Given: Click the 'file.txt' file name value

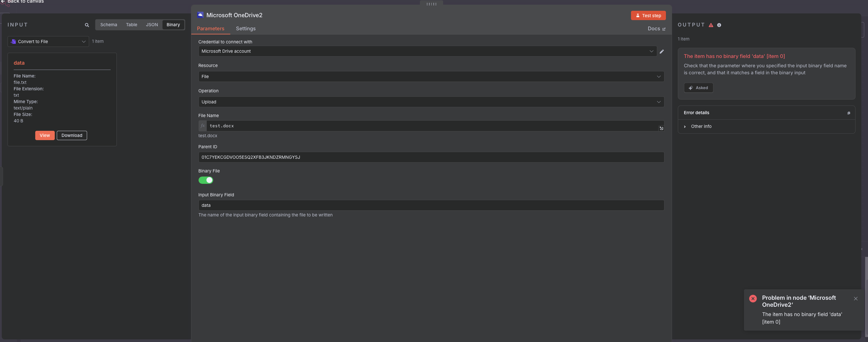Looking at the screenshot, I should point(20,82).
